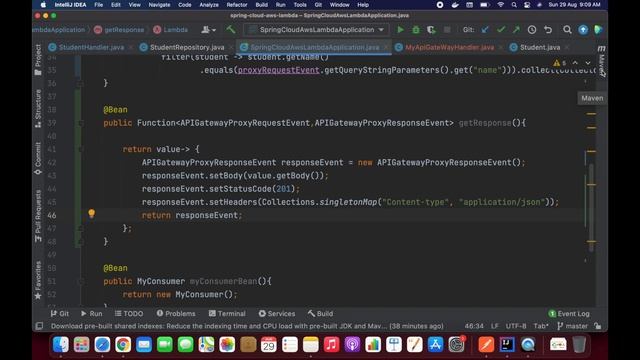Open Project tool window in left sidebar
The height and width of the screenshot is (360, 640).
click(38, 60)
